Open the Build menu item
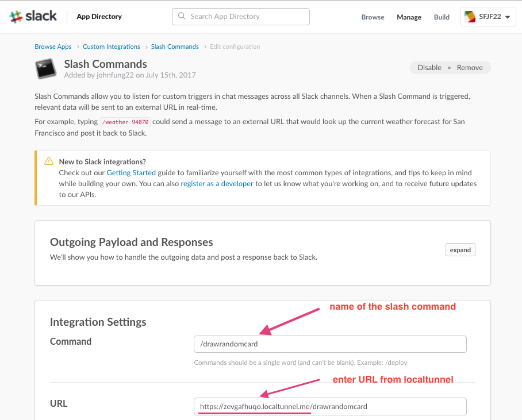The height and width of the screenshot is (420, 522). [x=442, y=17]
